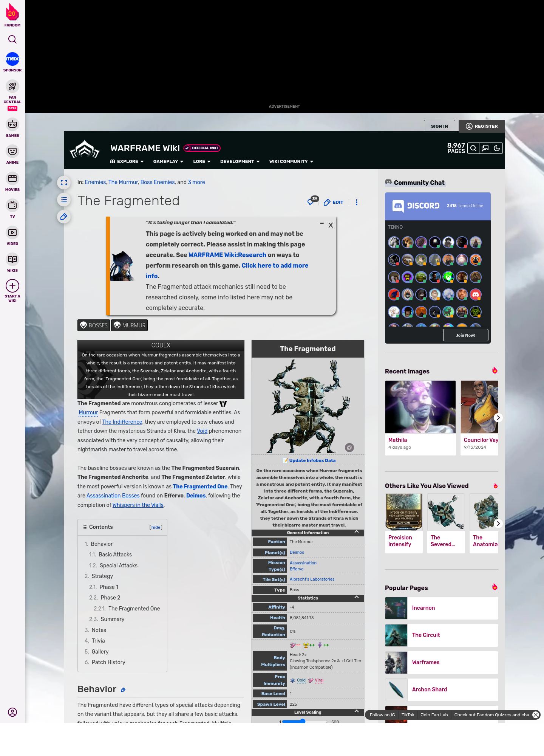The image size is (544, 756).
Task: Hide the Contents table
Action: click(x=156, y=527)
